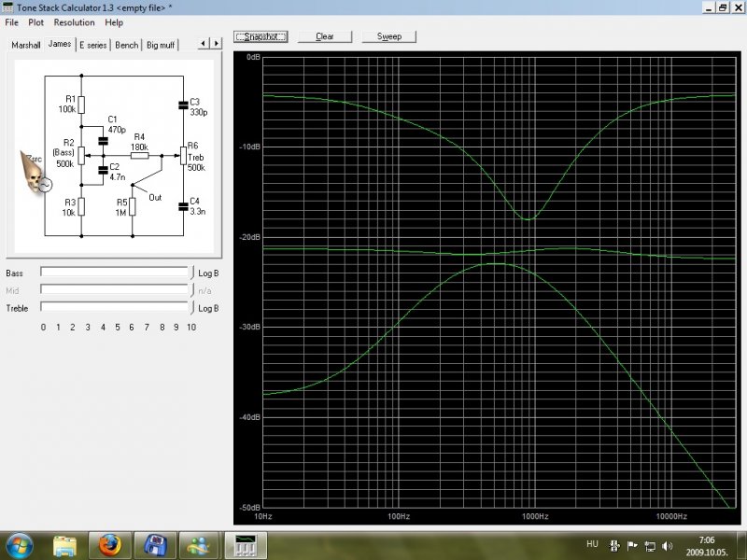This screenshot has width=747, height=560.
Task: Select the C3 330p capacitor
Action: pyautogui.click(x=183, y=105)
